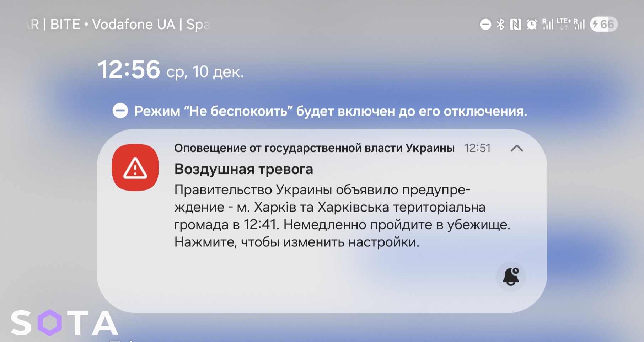Tap the notification text about Харків shelter warning
This screenshot has height=342, width=644.
click(341, 216)
